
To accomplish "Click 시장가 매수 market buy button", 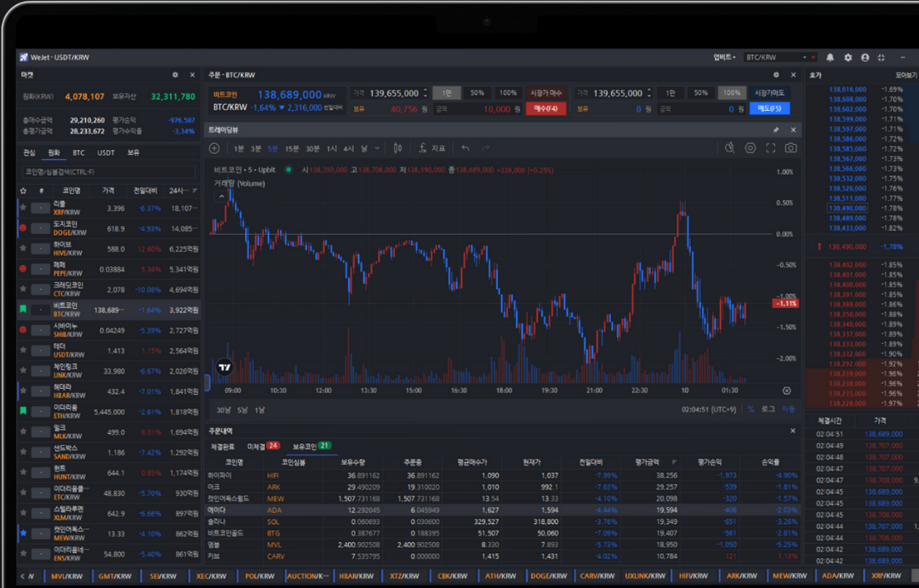I will [545, 94].
